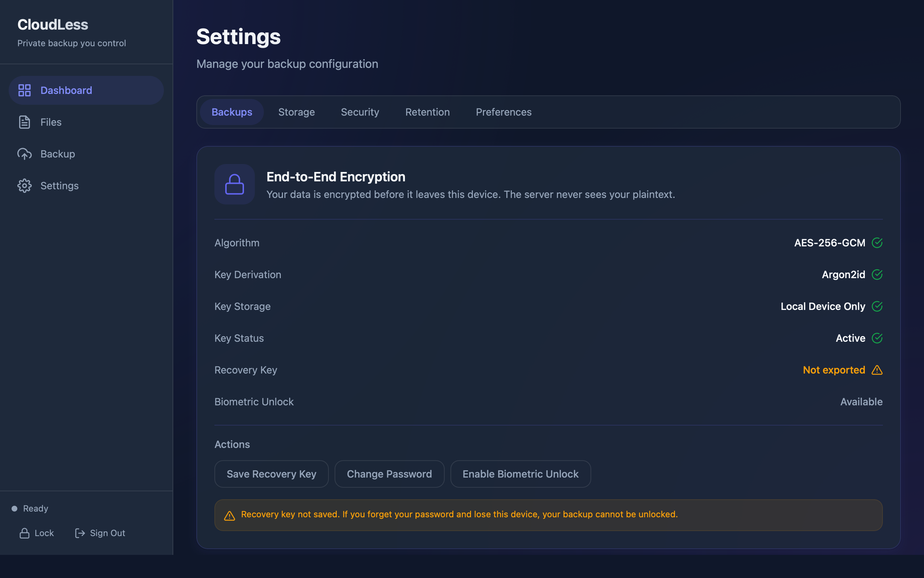Click the Ready status dot
Viewport: 924px width, 578px height.
14,508
